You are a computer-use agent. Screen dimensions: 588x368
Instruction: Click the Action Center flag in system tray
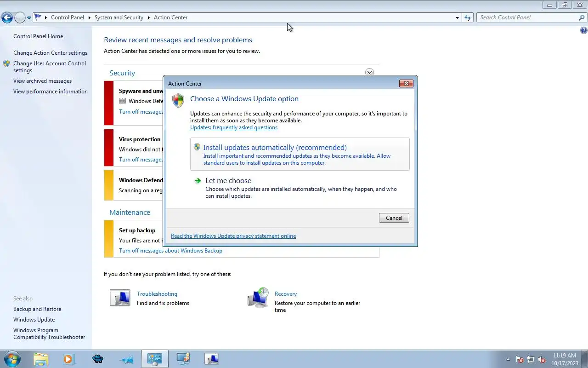(x=520, y=359)
